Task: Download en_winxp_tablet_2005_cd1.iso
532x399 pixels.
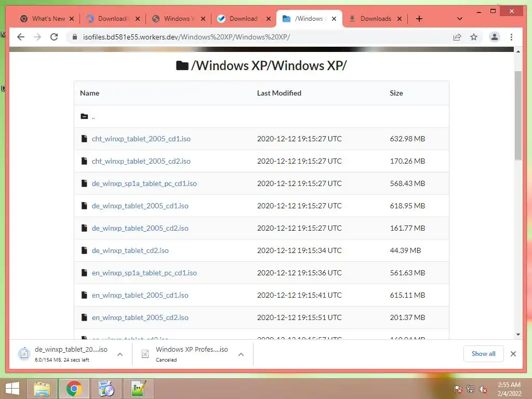Action: [x=140, y=296]
